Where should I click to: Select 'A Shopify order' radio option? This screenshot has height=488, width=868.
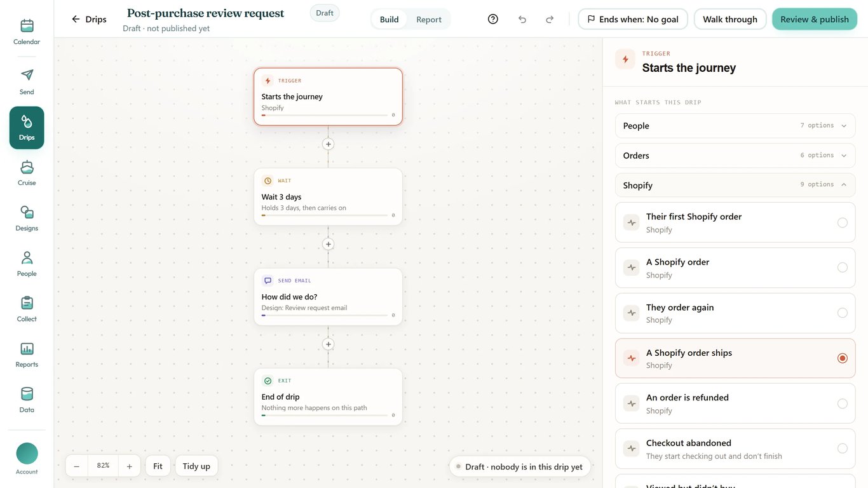click(x=842, y=268)
